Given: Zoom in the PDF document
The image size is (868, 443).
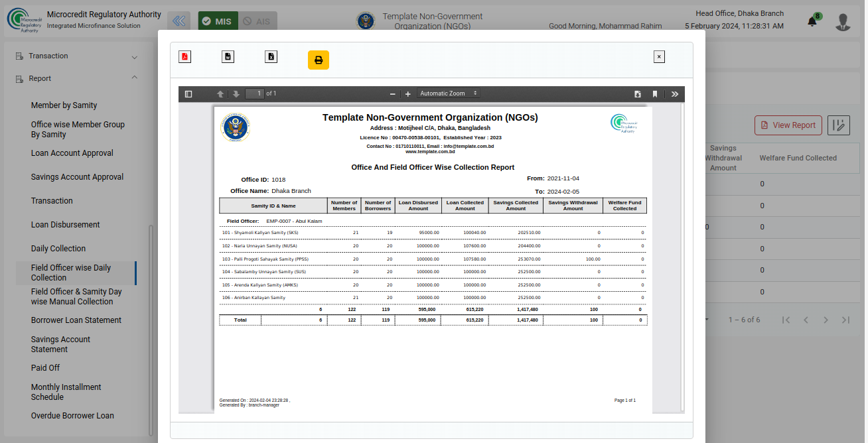Looking at the screenshot, I should coord(408,94).
